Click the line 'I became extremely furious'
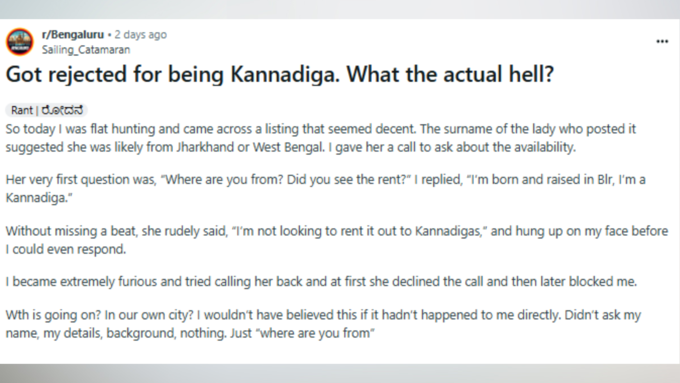 321,282
